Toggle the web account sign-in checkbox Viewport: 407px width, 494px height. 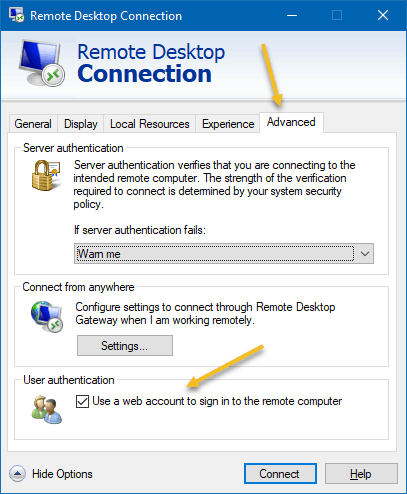point(82,401)
